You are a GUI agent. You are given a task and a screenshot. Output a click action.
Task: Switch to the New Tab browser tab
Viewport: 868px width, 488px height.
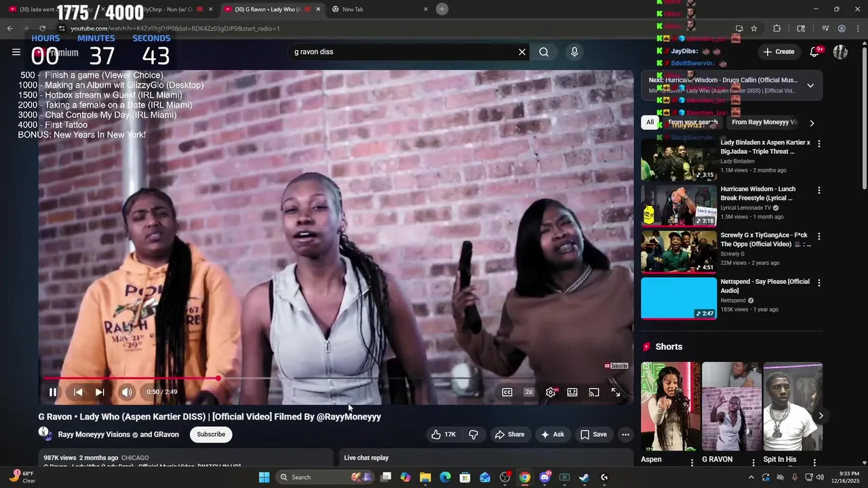pos(380,9)
